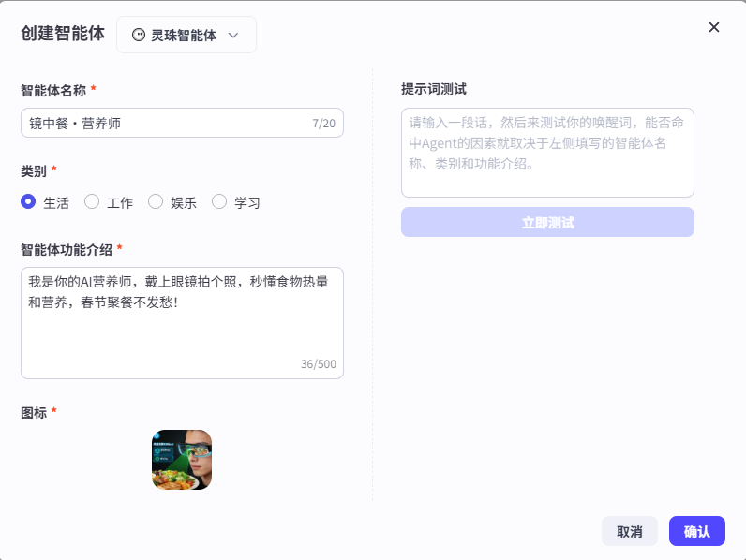
Task: Click the 智能体名称 field label
Action: [x=53, y=90]
